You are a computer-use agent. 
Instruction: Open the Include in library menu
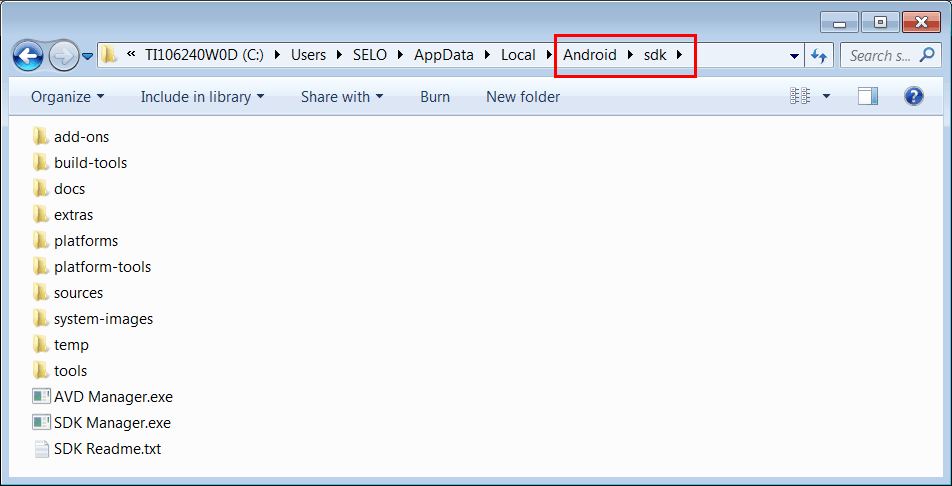pos(202,97)
